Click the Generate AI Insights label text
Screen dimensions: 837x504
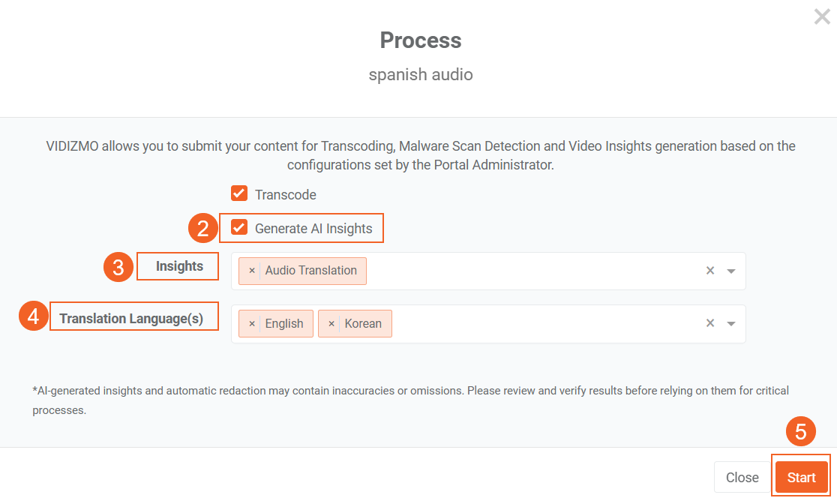pyautogui.click(x=313, y=229)
